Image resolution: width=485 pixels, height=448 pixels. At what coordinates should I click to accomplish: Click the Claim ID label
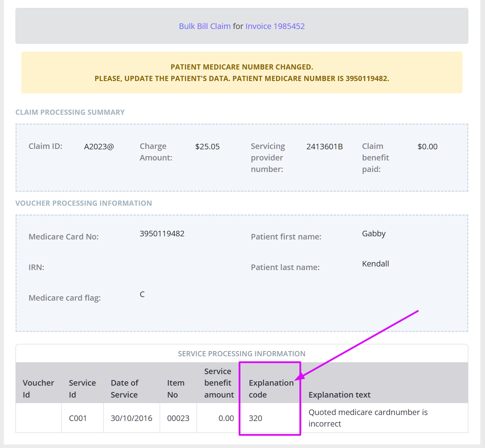point(45,146)
